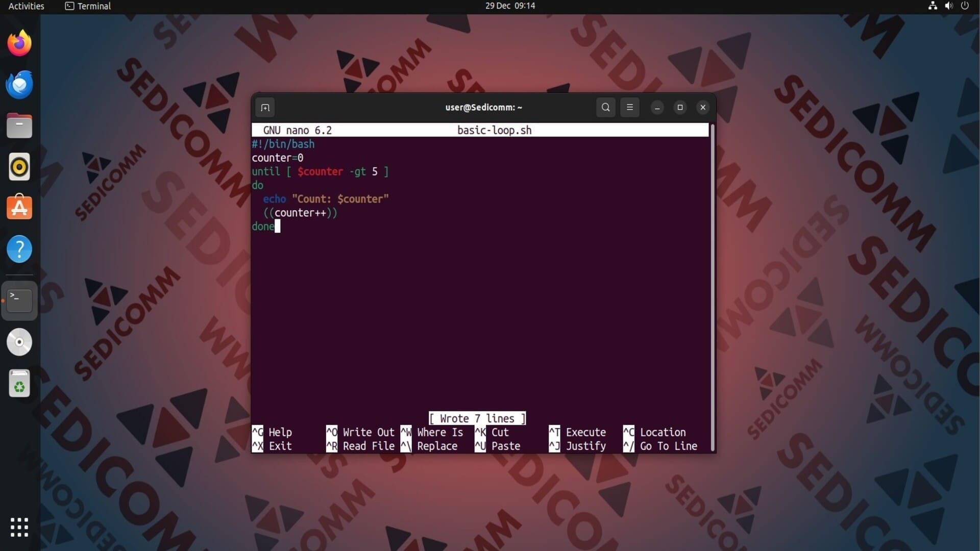Click the terminal search icon

pos(605,108)
